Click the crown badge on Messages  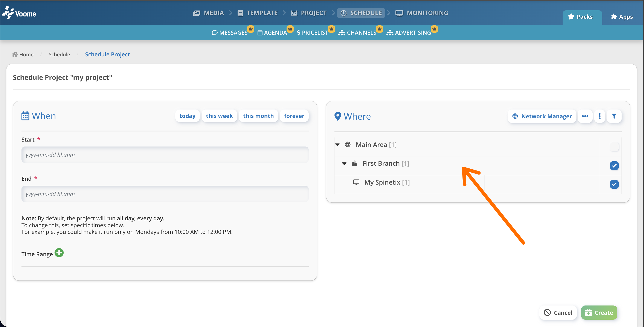pos(251,29)
